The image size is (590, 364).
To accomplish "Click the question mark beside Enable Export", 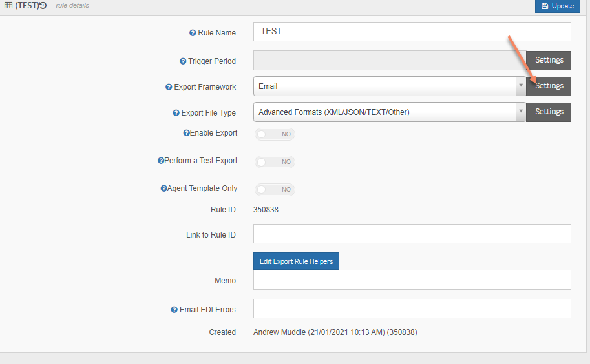I will click(186, 133).
